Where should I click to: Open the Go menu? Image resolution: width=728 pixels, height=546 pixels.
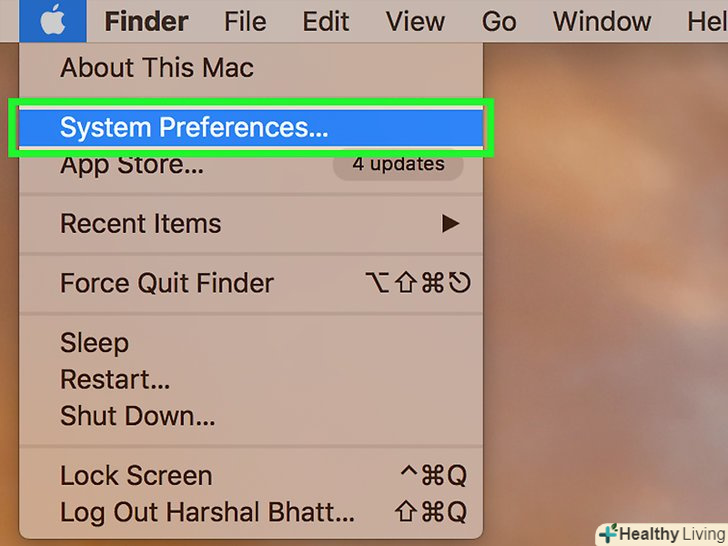499,21
